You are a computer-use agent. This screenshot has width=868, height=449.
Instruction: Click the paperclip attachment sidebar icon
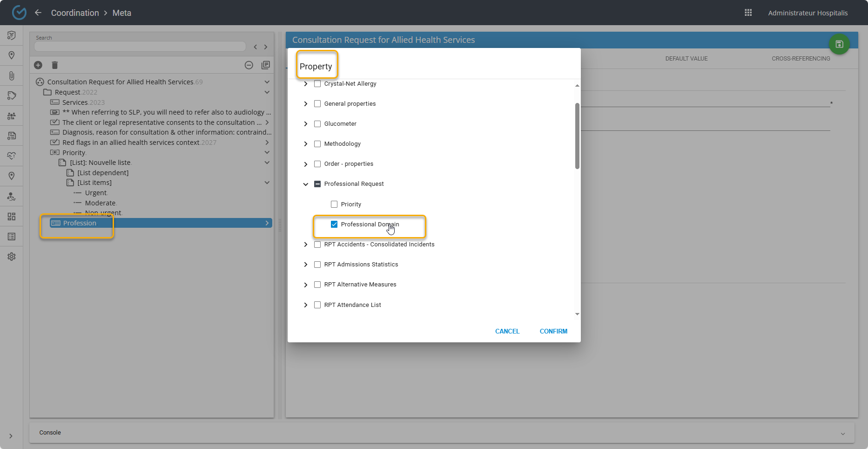click(12, 75)
